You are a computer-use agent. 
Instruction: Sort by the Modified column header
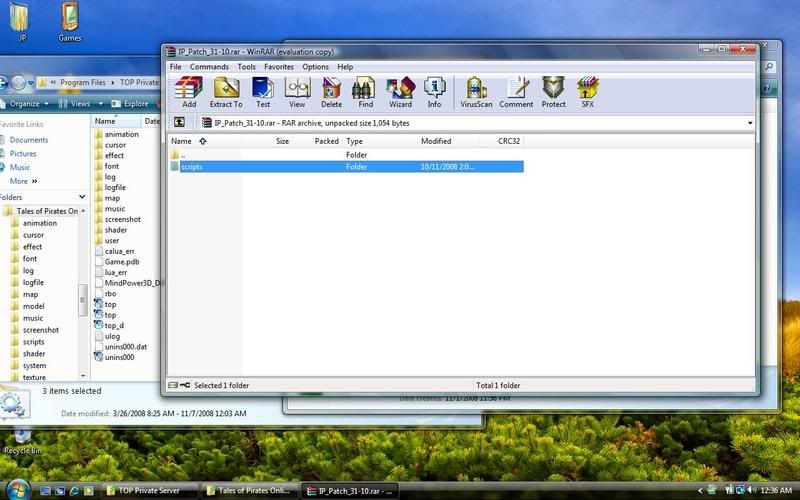point(435,142)
